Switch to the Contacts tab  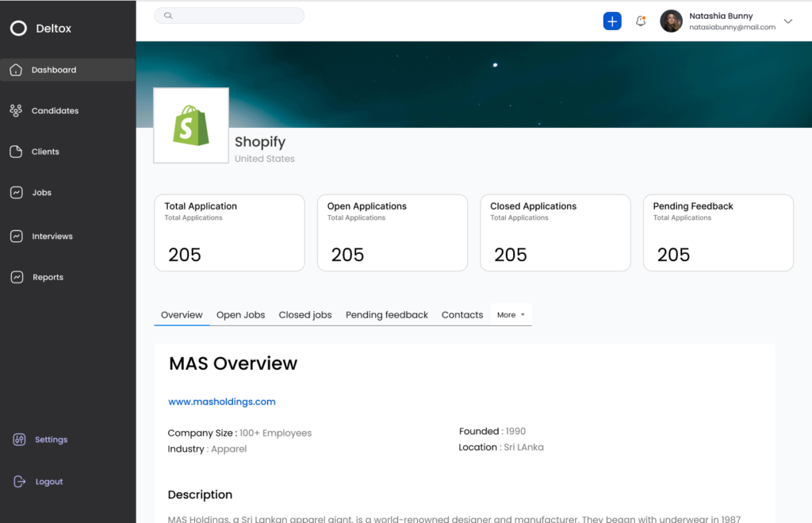462,314
